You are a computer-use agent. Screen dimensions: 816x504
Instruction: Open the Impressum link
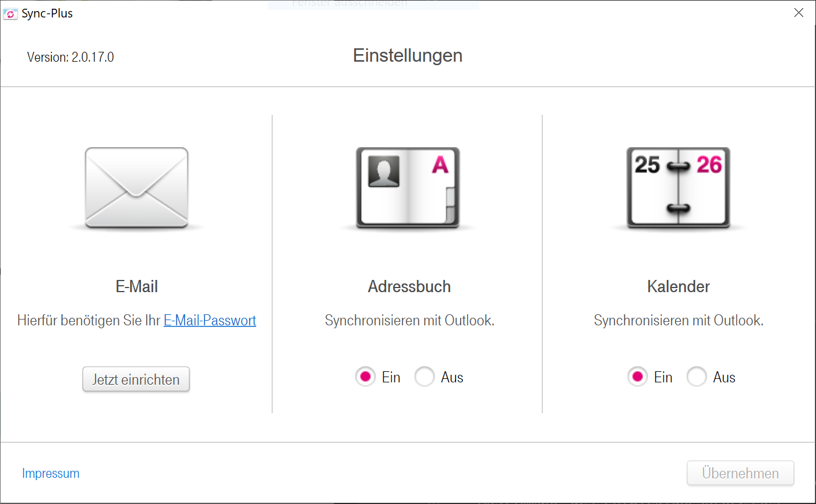click(51, 473)
